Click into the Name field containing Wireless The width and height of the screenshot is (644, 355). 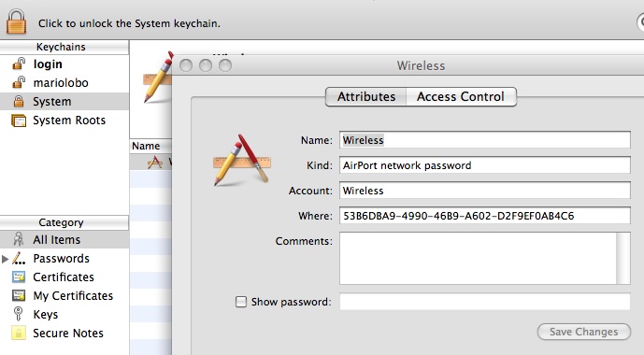[x=485, y=140]
